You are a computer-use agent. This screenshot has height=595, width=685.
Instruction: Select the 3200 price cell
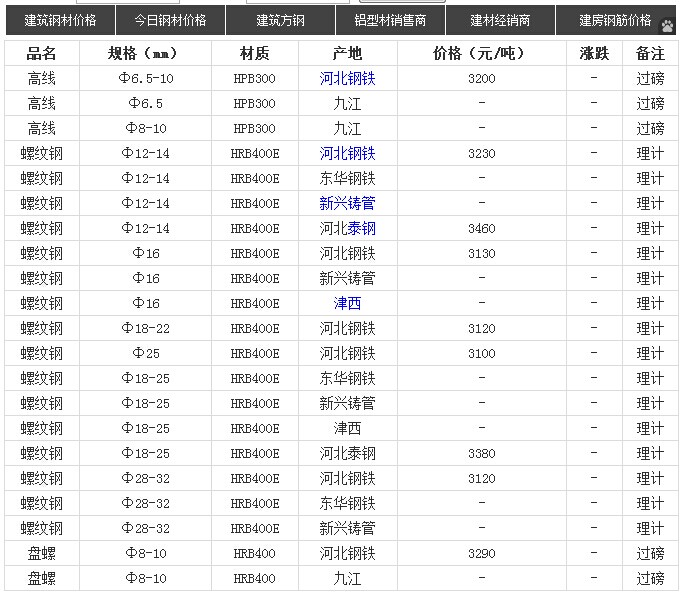(x=482, y=79)
